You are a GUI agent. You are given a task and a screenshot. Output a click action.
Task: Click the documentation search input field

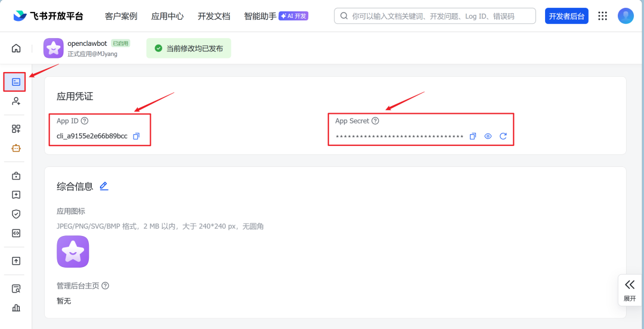click(x=435, y=16)
